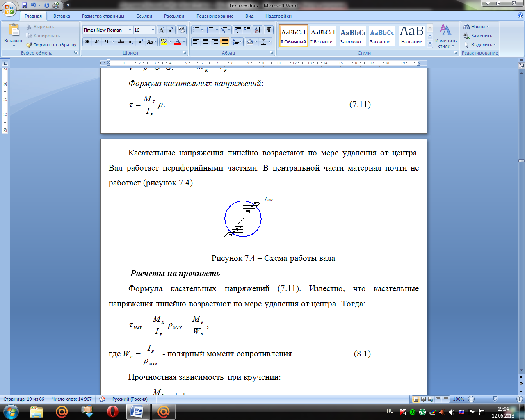Apply yellow text highlight color
Viewport: 525px width, 420px height.
[164, 42]
